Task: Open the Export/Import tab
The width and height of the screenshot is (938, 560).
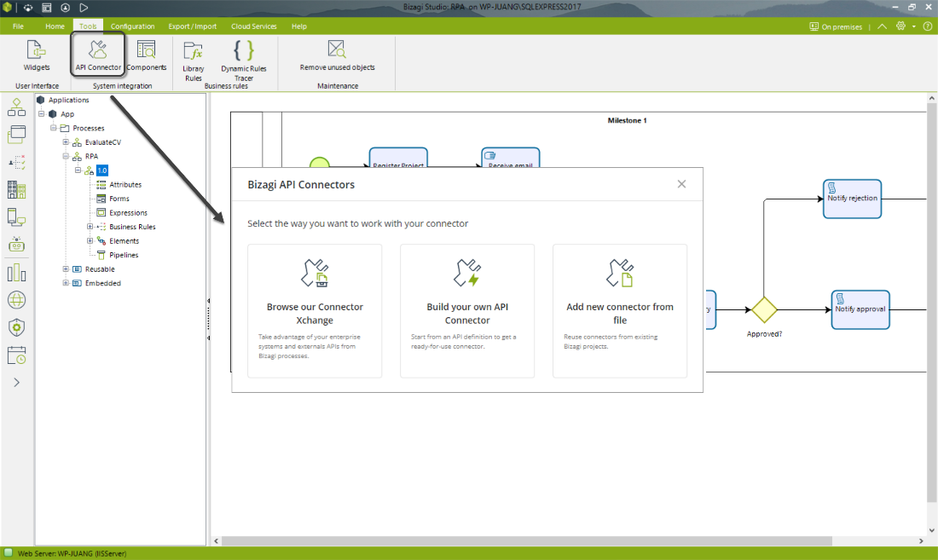Action: pos(193,26)
